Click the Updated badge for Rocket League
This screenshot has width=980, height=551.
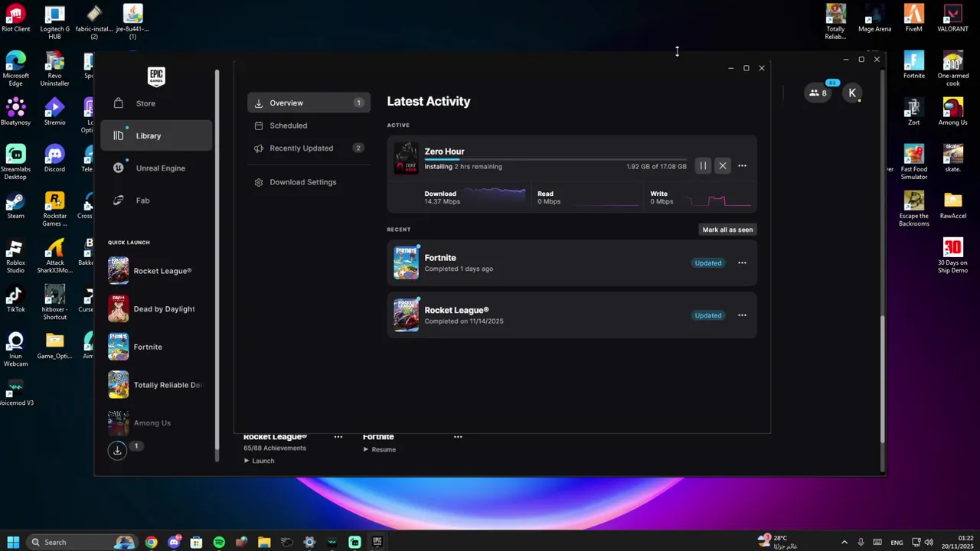pos(708,315)
